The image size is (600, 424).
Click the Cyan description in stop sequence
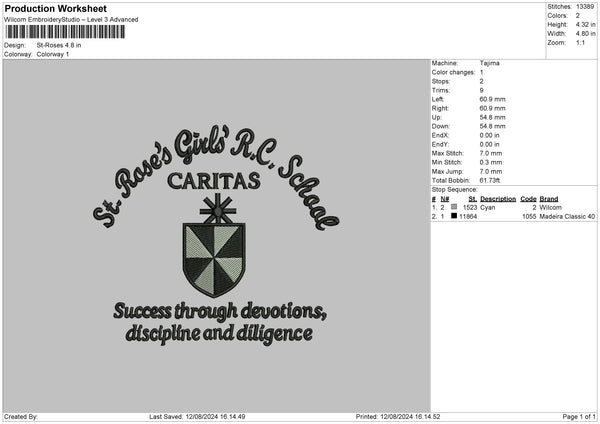[x=488, y=207]
